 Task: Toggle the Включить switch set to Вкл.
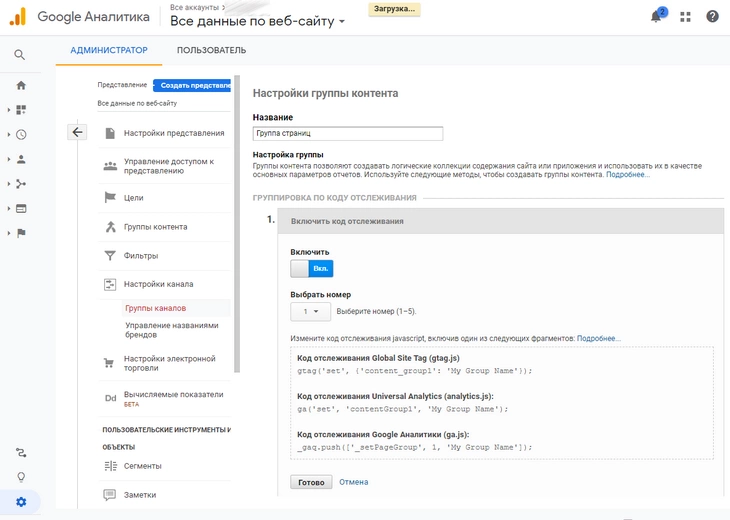[x=312, y=269]
